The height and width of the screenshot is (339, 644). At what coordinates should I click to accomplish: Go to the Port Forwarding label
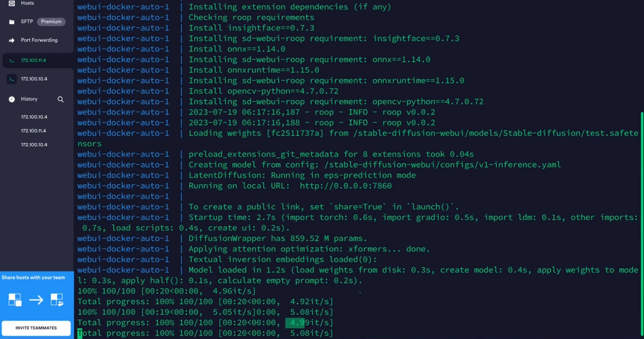coord(39,40)
